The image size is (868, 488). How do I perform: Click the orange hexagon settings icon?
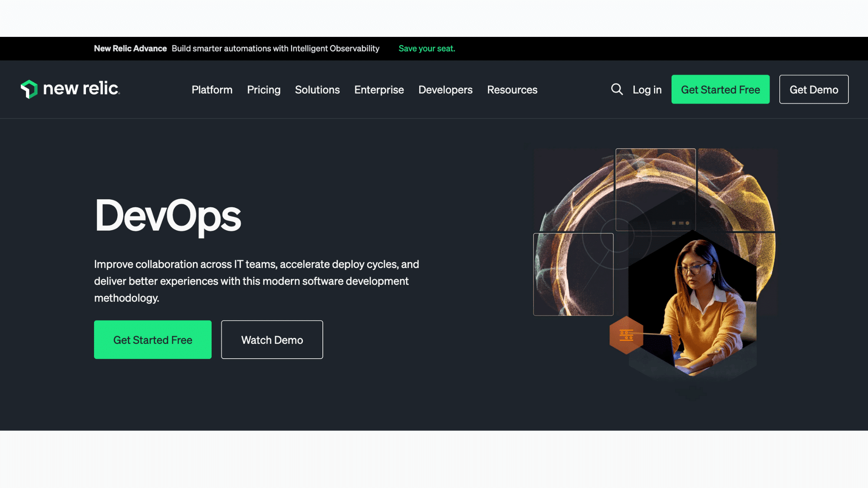pyautogui.click(x=626, y=335)
